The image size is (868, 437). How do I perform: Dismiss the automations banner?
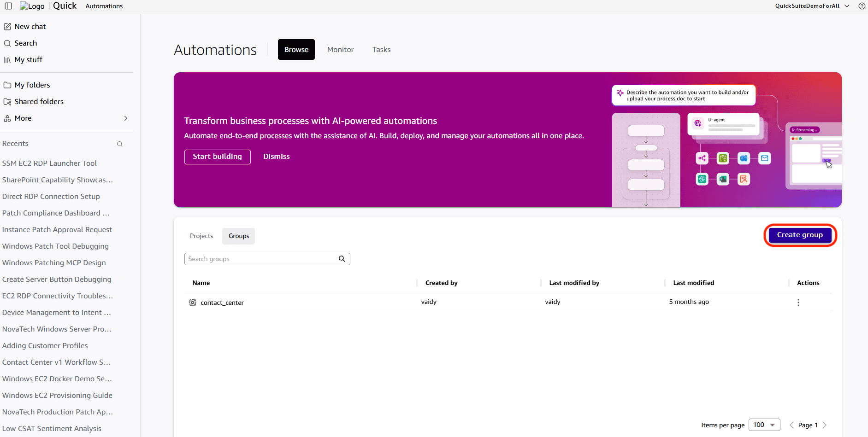[277, 157]
